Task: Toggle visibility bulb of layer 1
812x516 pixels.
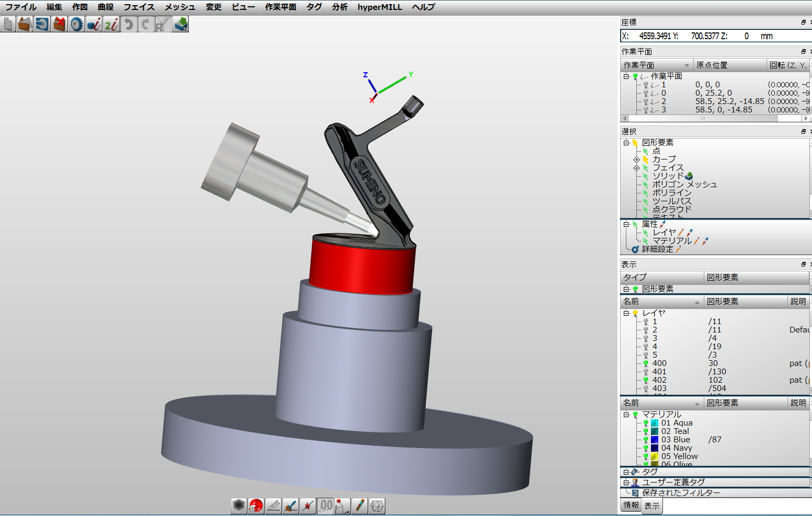Action: pyautogui.click(x=646, y=322)
